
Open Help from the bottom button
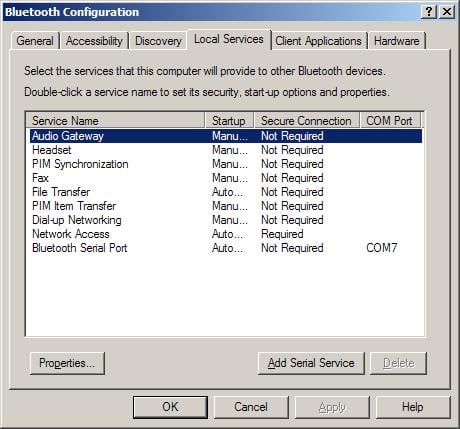(413, 407)
